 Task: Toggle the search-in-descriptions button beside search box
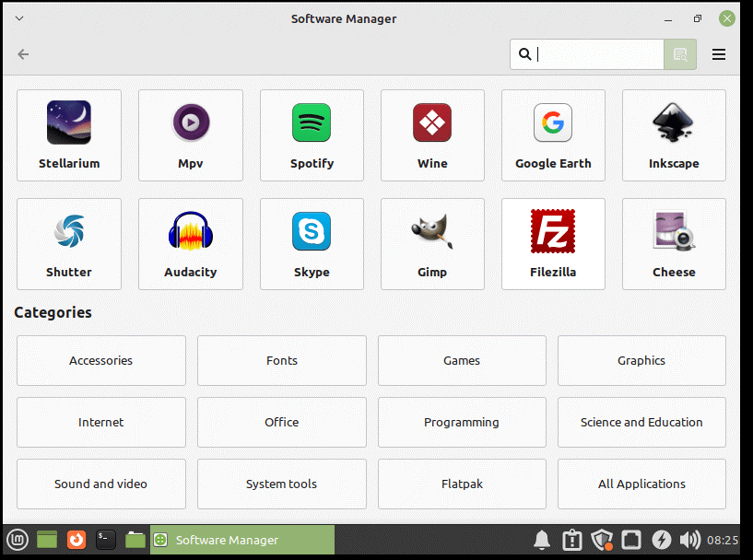pos(680,54)
